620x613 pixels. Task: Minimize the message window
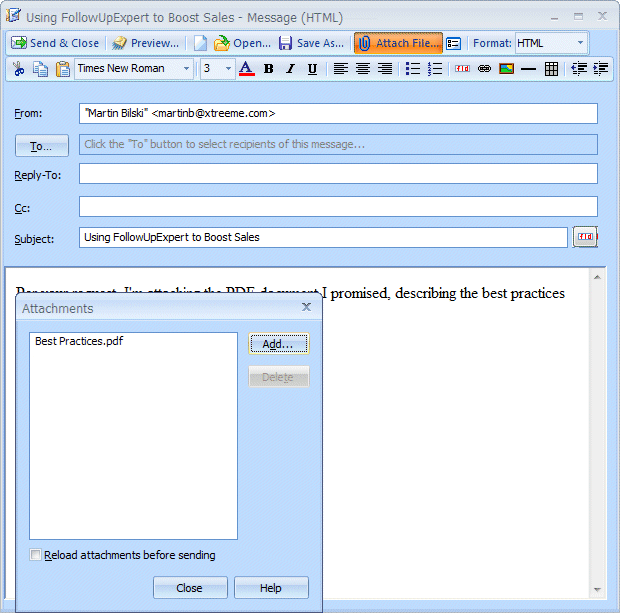pos(554,17)
